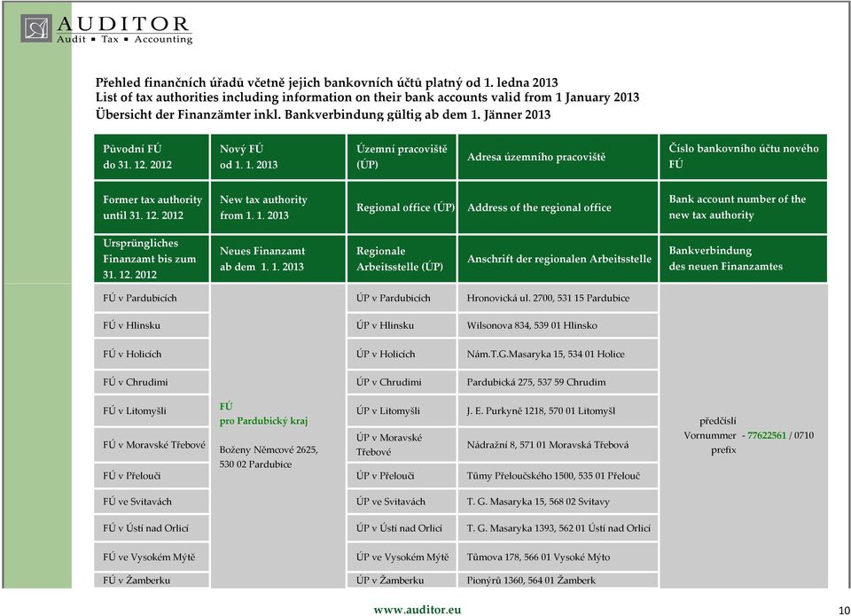Select the ÚP v Hlinsku cell
The height and width of the screenshot is (616, 851).
click(402, 325)
